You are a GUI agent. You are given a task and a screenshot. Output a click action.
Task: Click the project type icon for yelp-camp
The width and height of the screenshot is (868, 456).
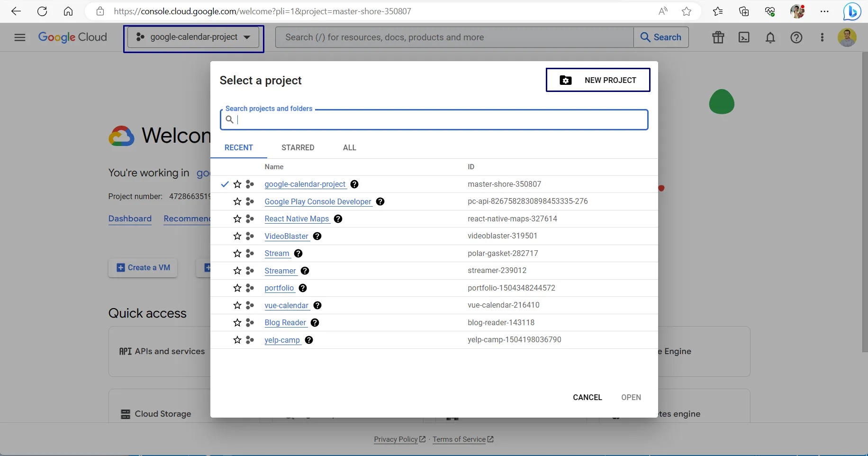250,340
